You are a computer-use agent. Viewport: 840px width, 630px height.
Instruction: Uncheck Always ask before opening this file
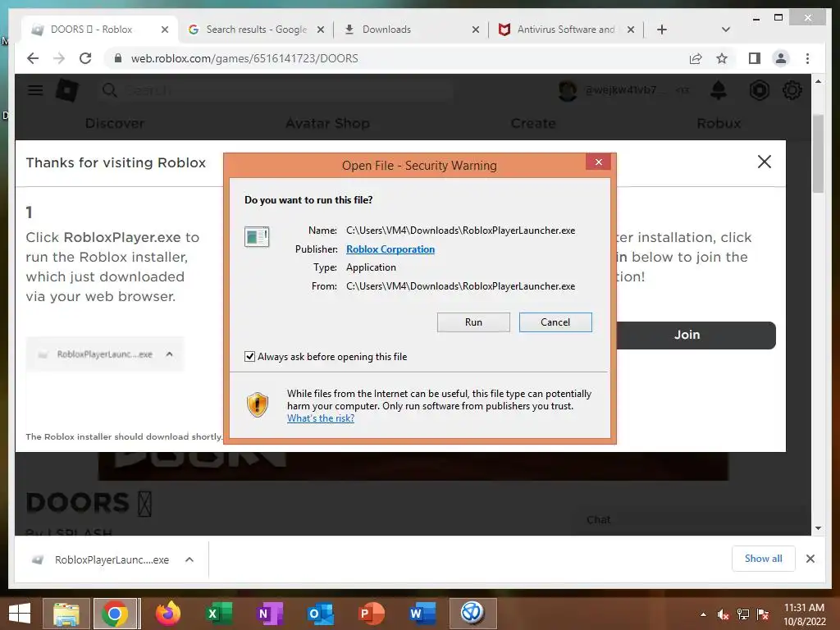coord(249,356)
